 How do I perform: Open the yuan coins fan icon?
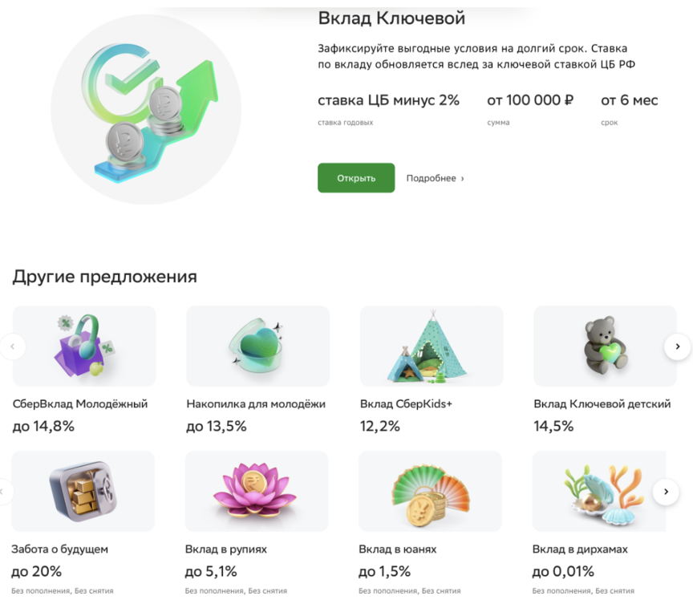tap(429, 491)
